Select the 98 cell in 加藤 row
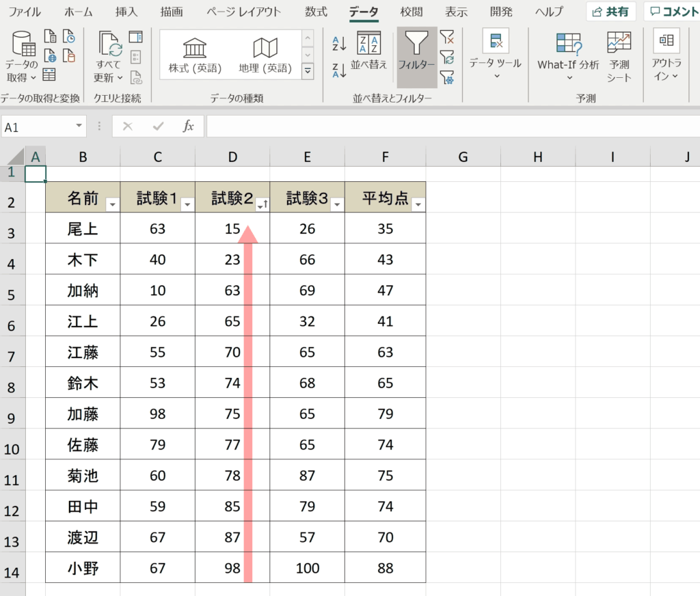This screenshot has height=596, width=700. pos(158,414)
